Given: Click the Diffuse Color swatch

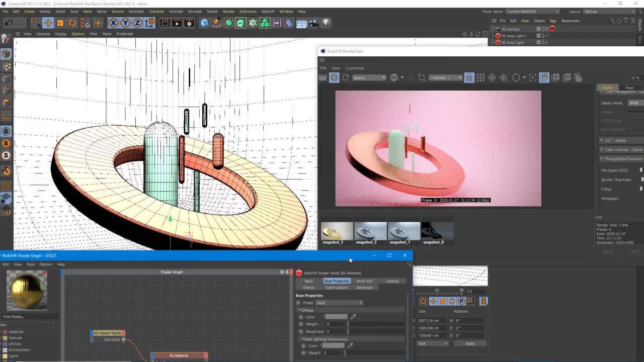Looking at the screenshot, I should coord(336,317).
